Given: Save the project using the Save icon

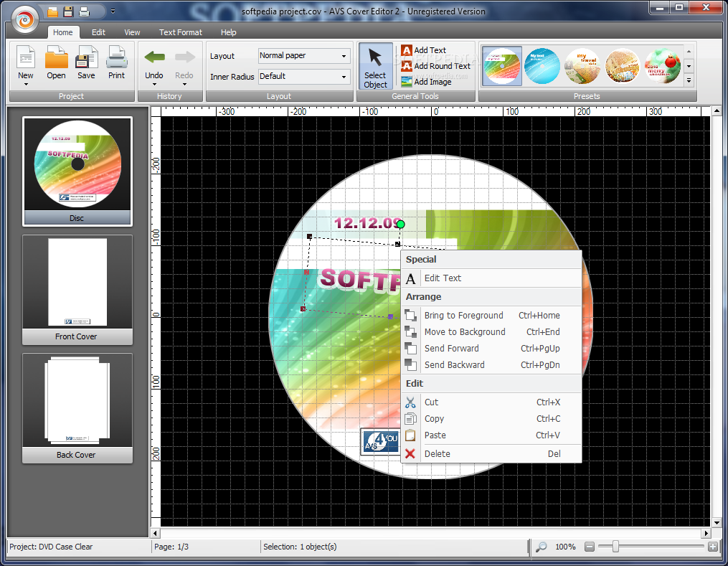Looking at the screenshot, I should tap(86, 58).
